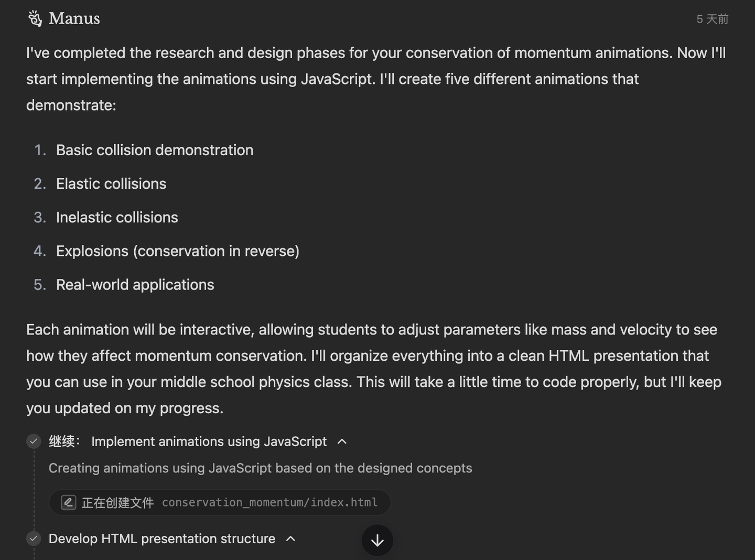The height and width of the screenshot is (560, 755).
Task: Click the scroll-to-bottom down arrow button
Action: (377, 541)
